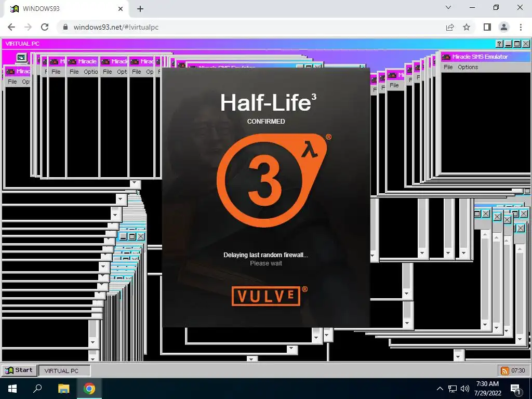Click the Windows 93 clock showing 07:30

tap(518, 370)
